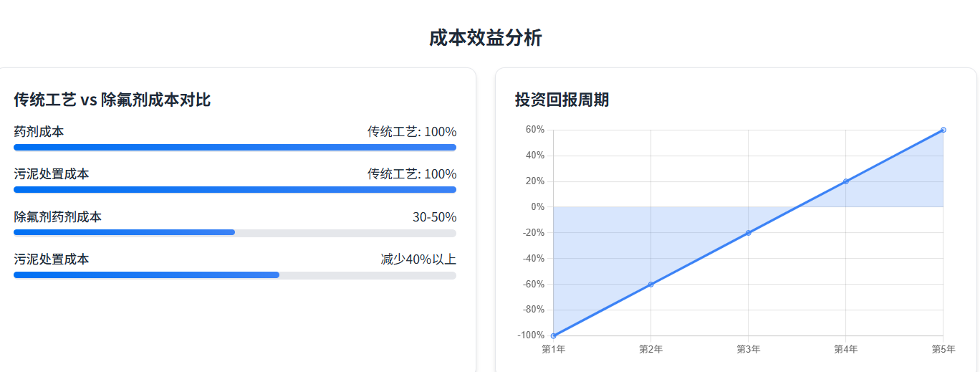The width and height of the screenshot is (980, 372).
Task: Click the 除氟剂药剂成本 label
Action: click(x=58, y=217)
